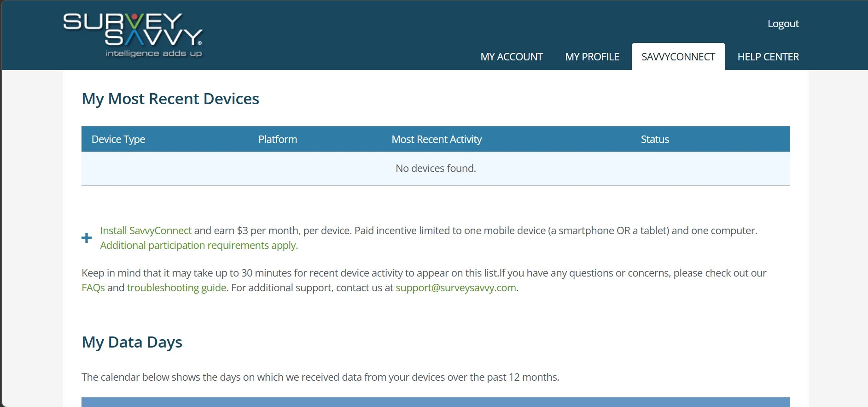This screenshot has height=407, width=868.
Task: Log out using the Logout link
Action: pos(783,24)
